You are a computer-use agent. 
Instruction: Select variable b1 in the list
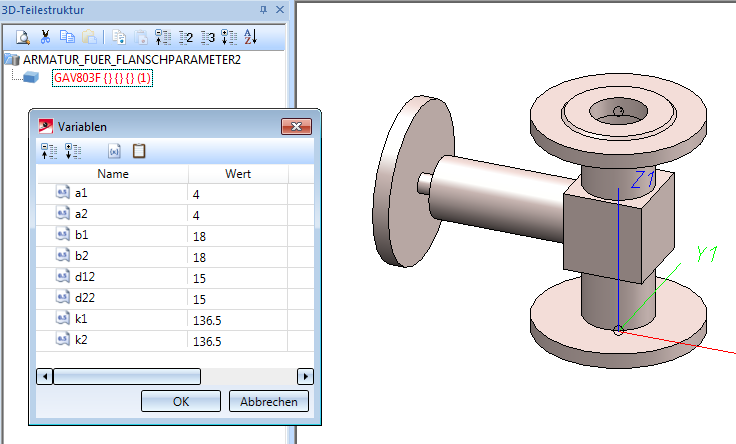[81, 235]
